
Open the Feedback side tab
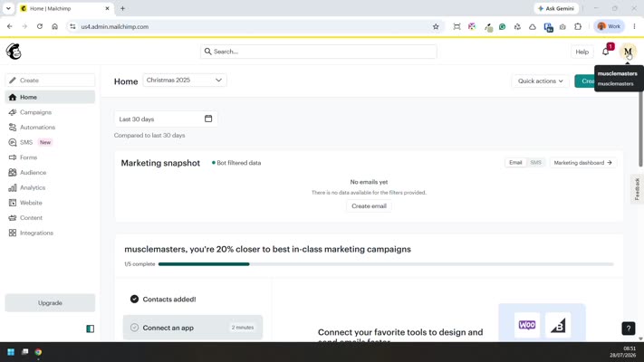pos(637,189)
